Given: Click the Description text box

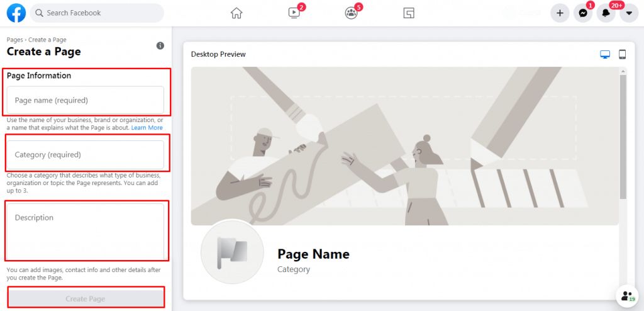Looking at the screenshot, I should coord(86,231).
